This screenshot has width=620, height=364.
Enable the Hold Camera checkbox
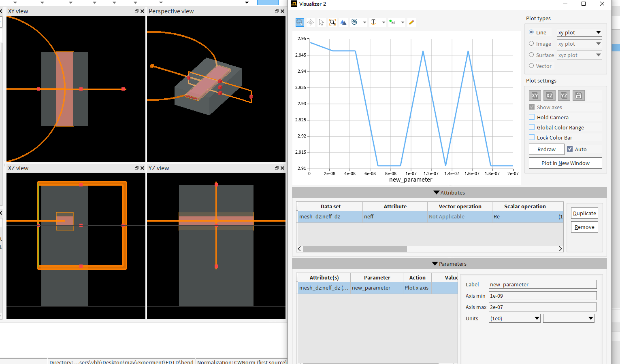pos(532,117)
